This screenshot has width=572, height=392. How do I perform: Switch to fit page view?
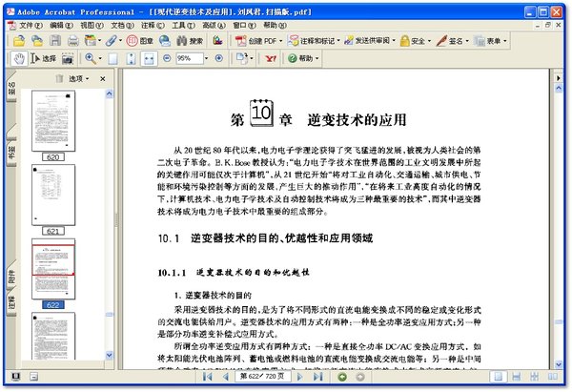131,58
